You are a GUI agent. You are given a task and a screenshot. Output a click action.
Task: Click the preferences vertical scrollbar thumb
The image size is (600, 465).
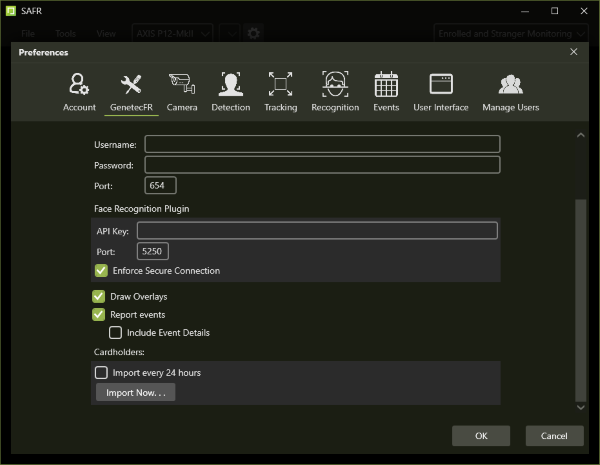coord(580,300)
